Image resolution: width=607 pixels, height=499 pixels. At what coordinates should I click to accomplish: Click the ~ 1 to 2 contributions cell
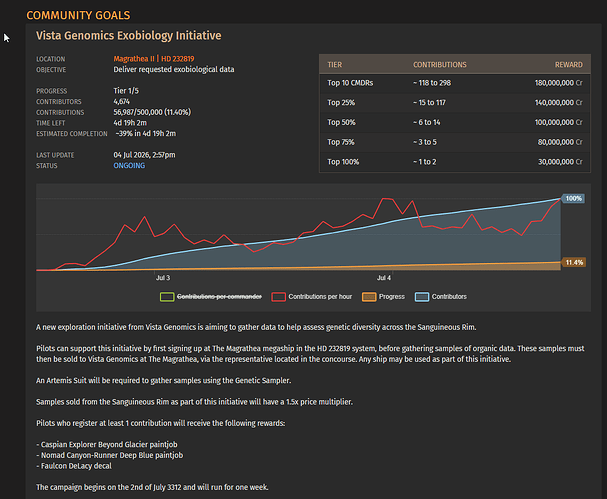424,162
